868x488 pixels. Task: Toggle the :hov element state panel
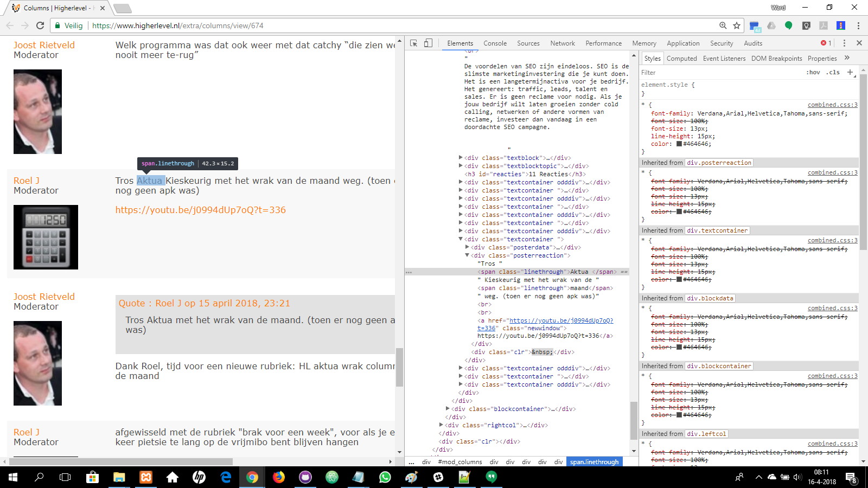(x=813, y=73)
